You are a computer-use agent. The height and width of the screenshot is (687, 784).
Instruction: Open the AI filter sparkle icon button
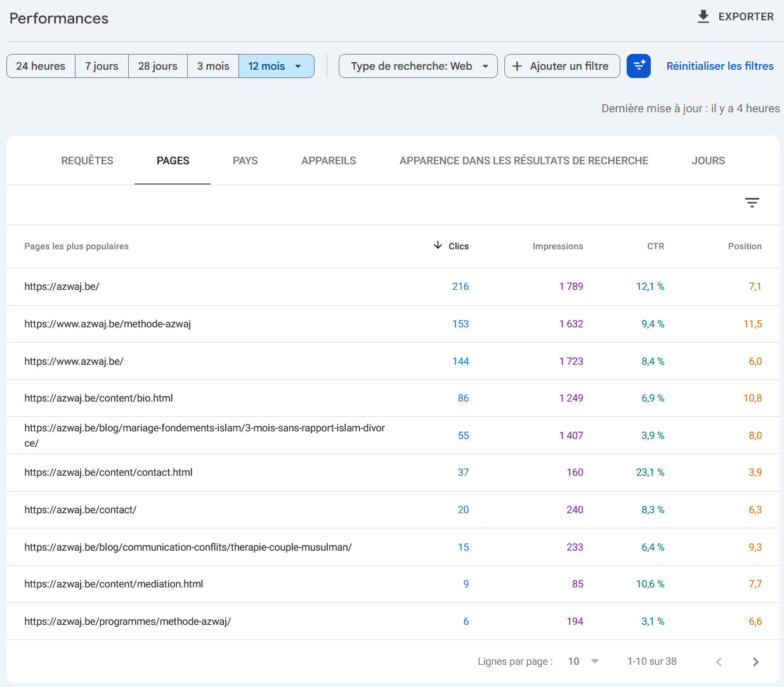point(639,66)
